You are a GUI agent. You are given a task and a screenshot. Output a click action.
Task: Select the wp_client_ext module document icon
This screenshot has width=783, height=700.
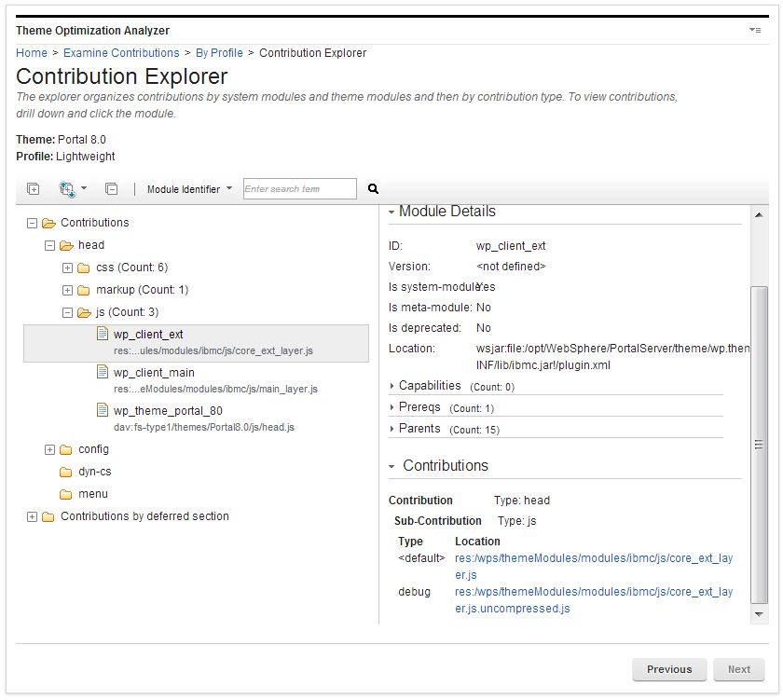pyautogui.click(x=103, y=334)
